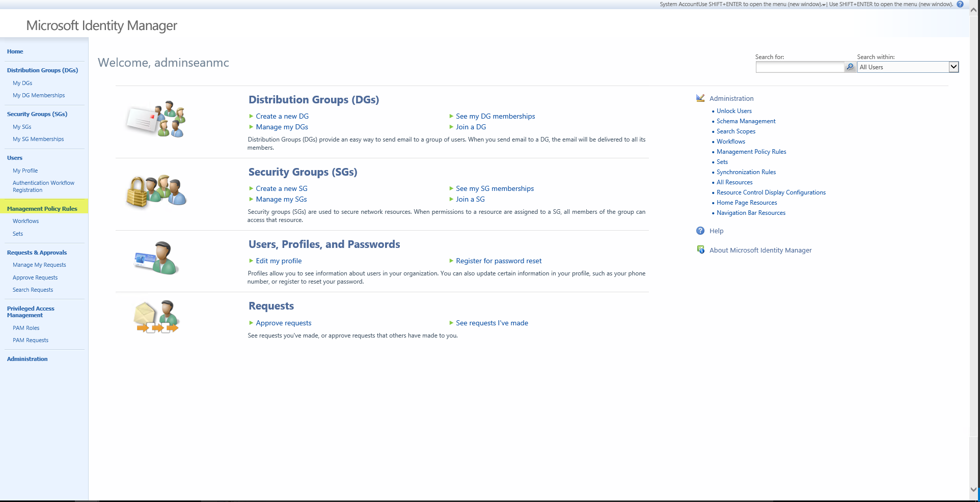
Task: Expand the System Account menu arrow
Action: pos(824,5)
